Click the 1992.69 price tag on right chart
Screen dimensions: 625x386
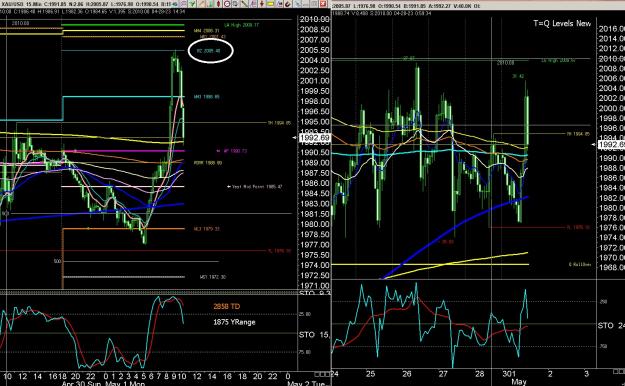[610, 145]
